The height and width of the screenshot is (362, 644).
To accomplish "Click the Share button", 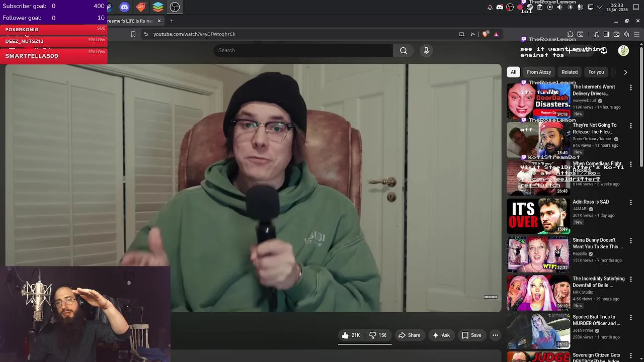I will point(409,335).
